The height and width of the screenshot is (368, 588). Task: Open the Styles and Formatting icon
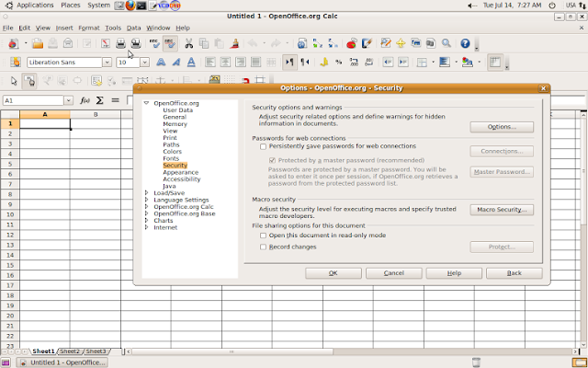tap(16, 63)
